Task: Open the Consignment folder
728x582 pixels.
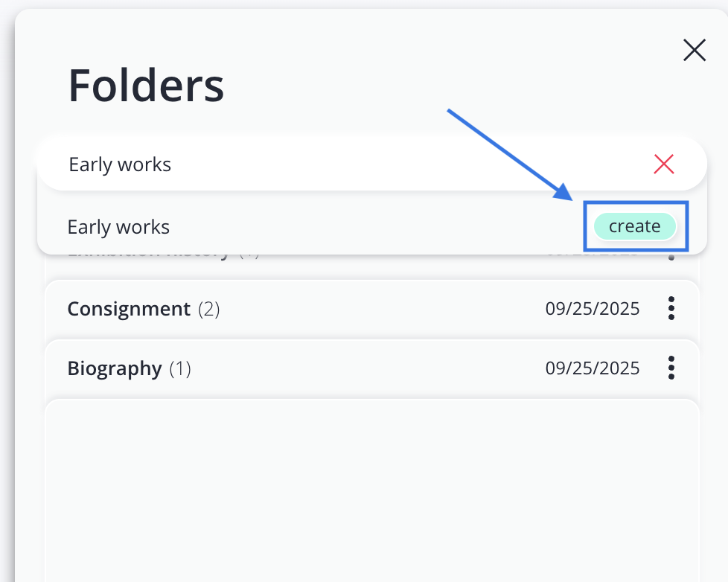Action: point(129,309)
